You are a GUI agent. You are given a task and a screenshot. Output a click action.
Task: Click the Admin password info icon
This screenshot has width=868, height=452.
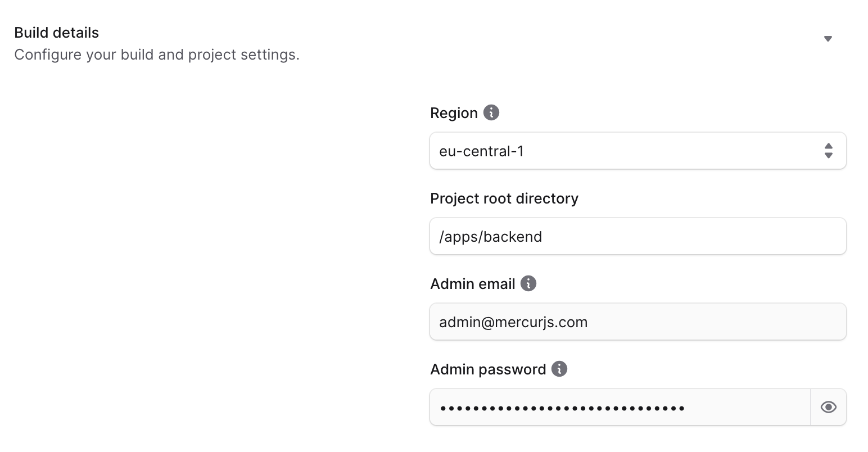coord(559,369)
